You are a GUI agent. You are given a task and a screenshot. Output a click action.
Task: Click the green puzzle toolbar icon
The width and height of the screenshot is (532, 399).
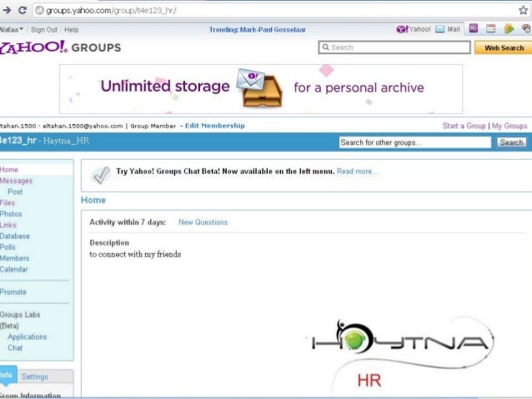509,28
